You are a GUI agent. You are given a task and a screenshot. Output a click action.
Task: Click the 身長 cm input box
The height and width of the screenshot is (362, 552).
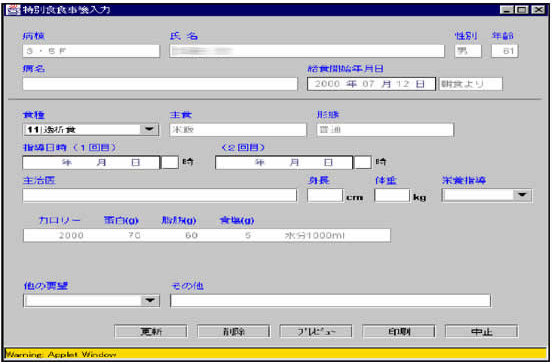[x=325, y=195]
